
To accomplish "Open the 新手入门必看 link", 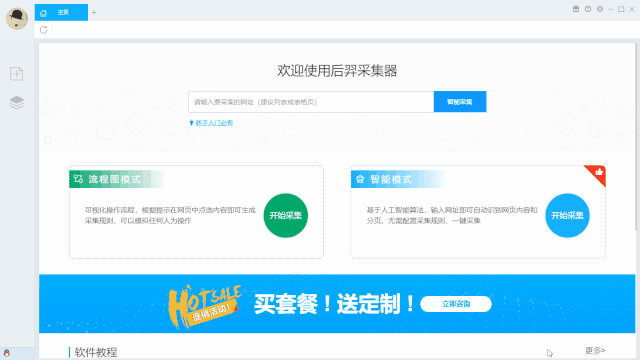I will (214, 123).
